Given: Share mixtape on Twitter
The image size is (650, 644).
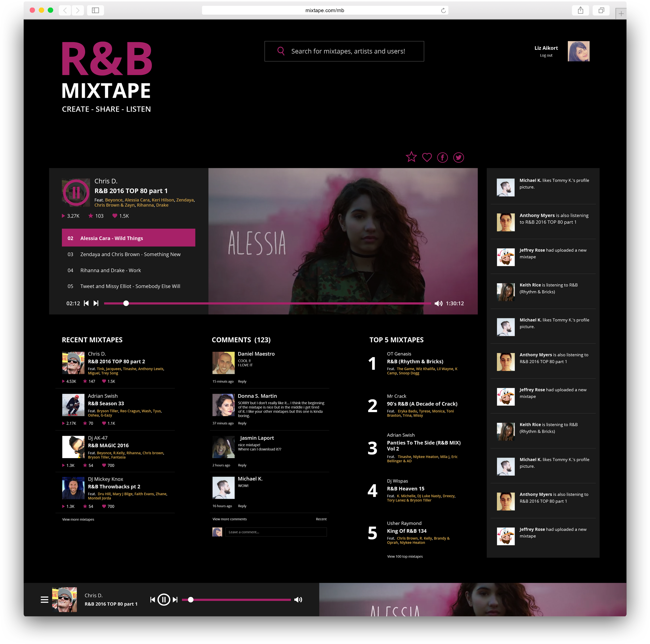Looking at the screenshot, I should pos(459,157).
